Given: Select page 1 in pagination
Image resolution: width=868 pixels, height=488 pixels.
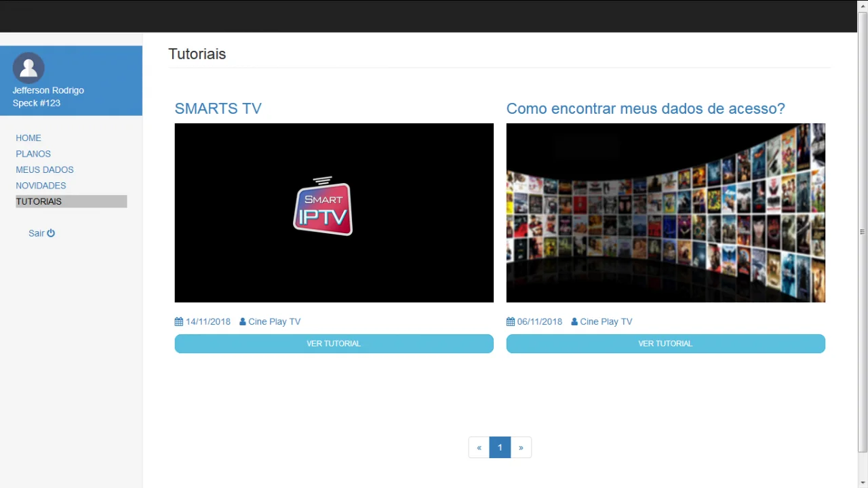Looking at the screenshot, I should pos(500,447).
